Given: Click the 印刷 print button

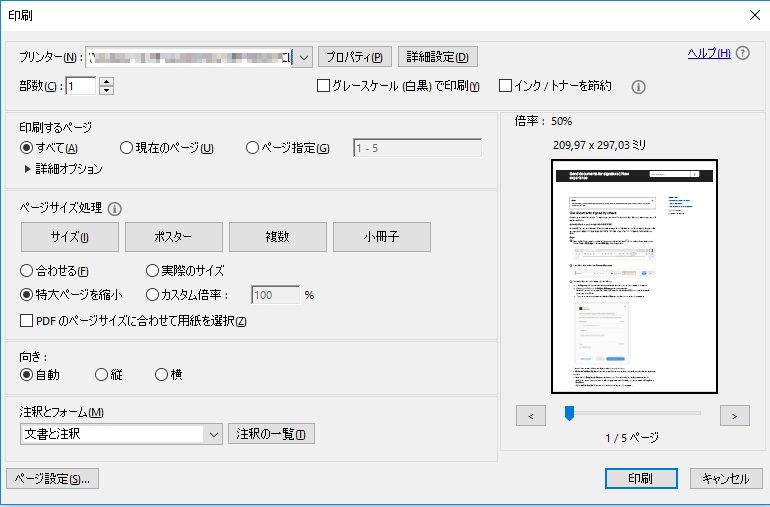Looking at the screenshot, I should 641,479.
